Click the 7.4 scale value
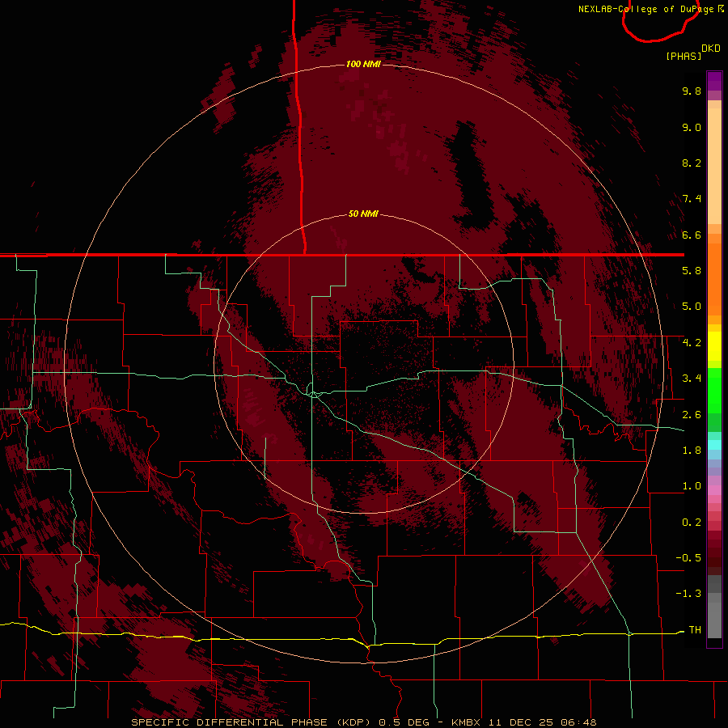 pyautogui.click(x=692, y=199)
